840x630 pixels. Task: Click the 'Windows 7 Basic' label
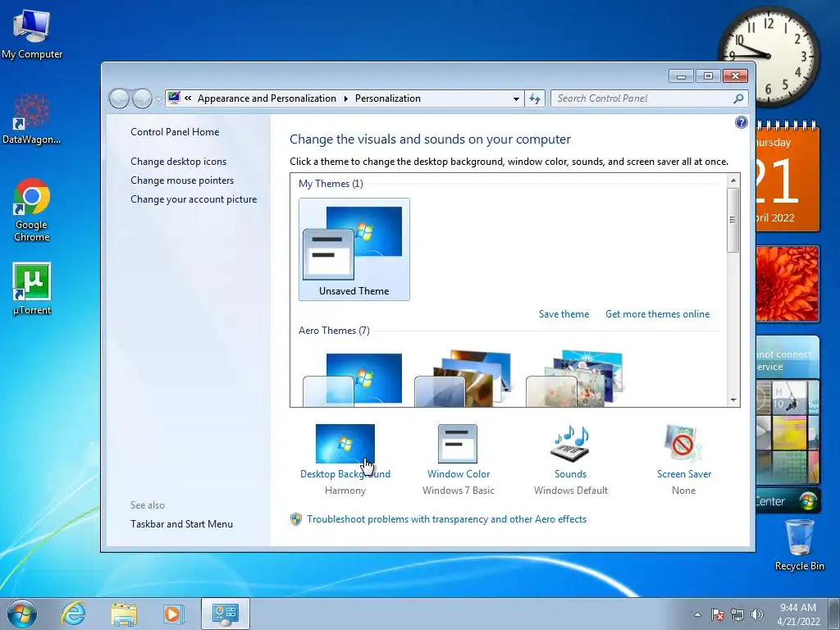click(458, 491)
